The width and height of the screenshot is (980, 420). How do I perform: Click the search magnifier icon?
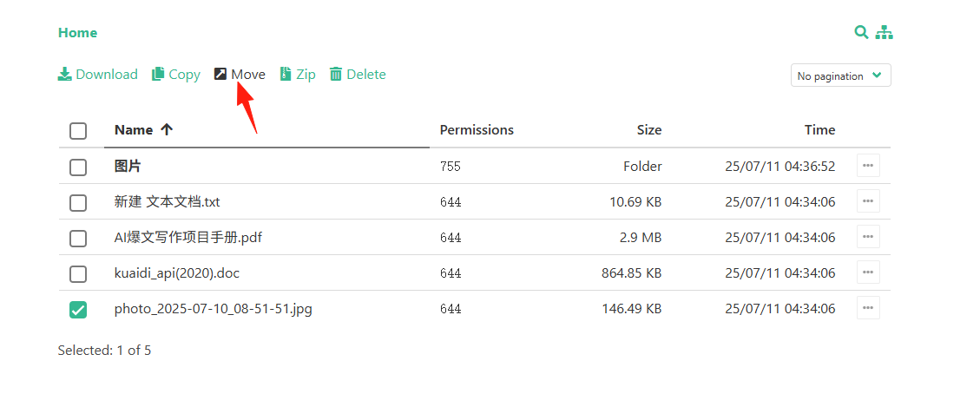pos(861,32)
